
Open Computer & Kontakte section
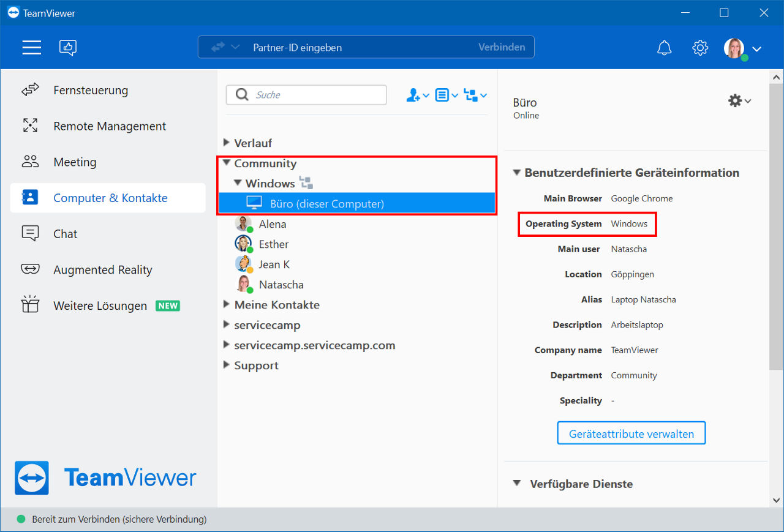point(108,198)
